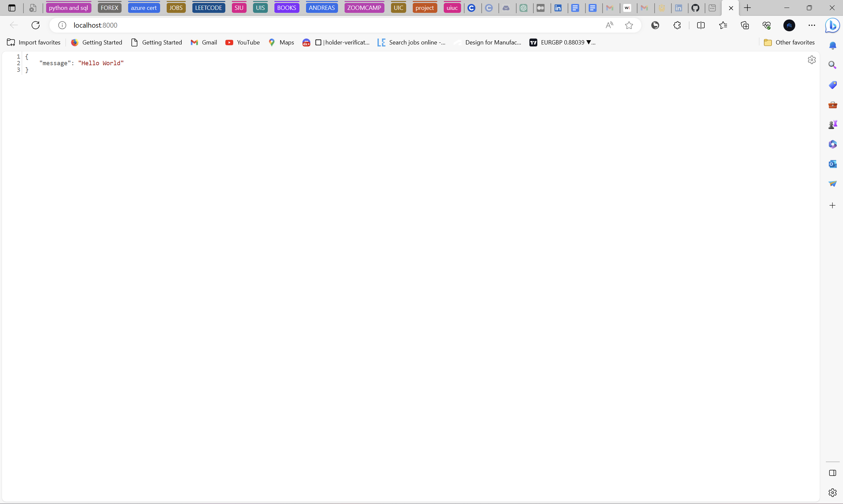The height and width of the screenshot is (504, 843).
Task: Open the vertical tabs actions menu
Action: pos(12,8)
